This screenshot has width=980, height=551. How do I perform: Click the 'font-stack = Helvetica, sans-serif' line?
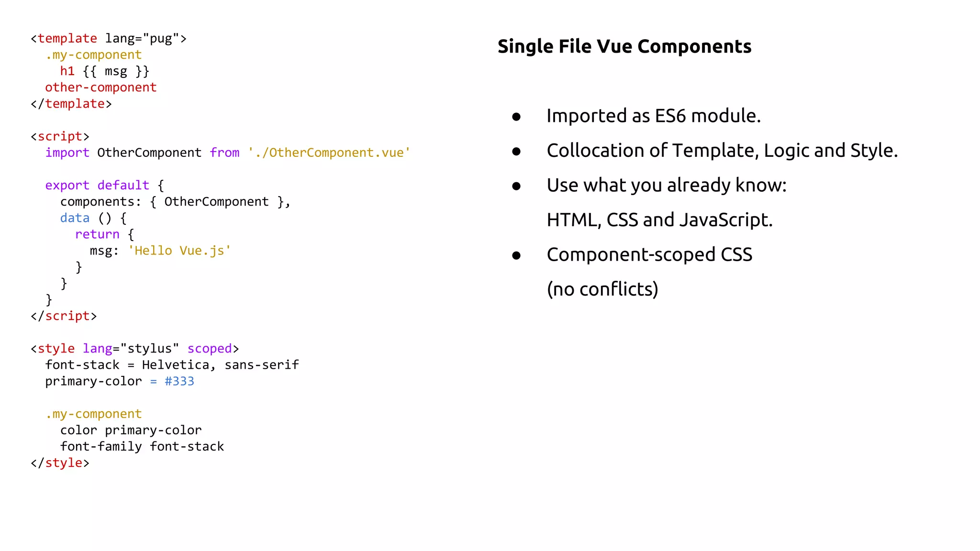point(172,365)
